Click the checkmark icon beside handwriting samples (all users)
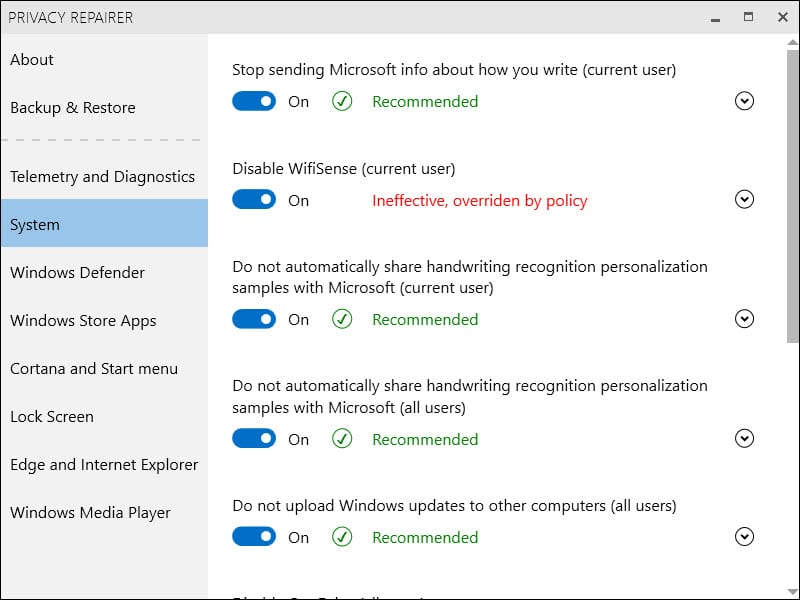The width and height of the screenshot is (800, 600). (342, 439)
